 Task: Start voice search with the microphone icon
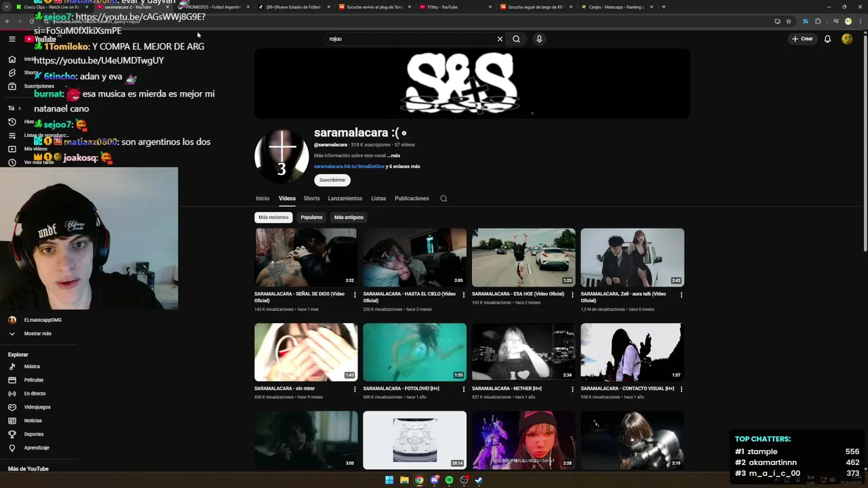point(539,39)
